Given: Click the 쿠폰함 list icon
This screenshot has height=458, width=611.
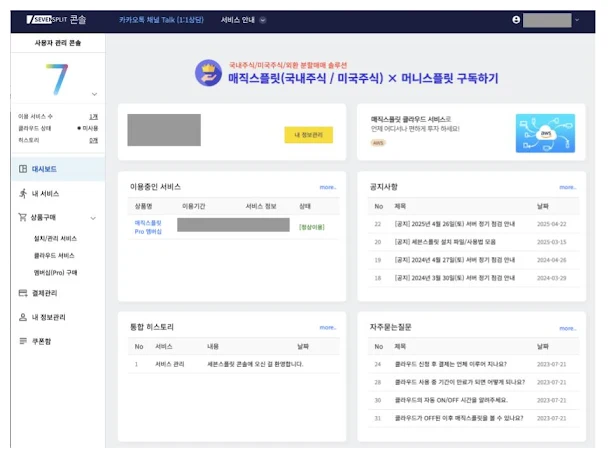Looking at the screenshot, I should point(23,341).
